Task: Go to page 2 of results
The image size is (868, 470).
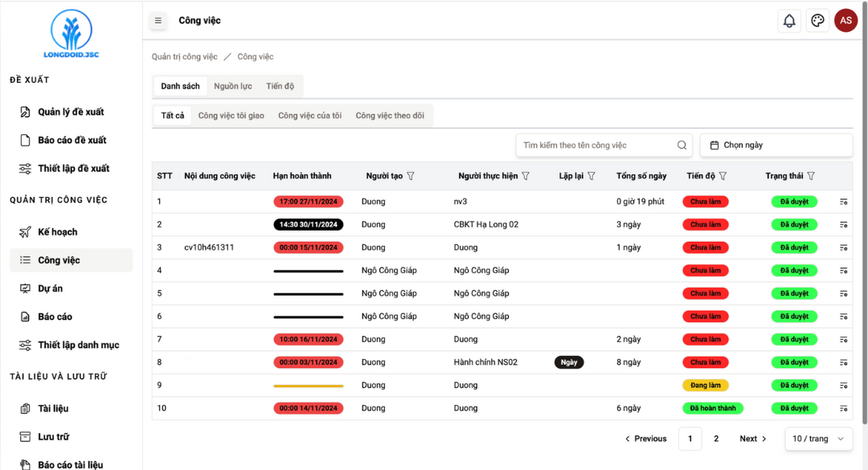Action: point(716,439)
